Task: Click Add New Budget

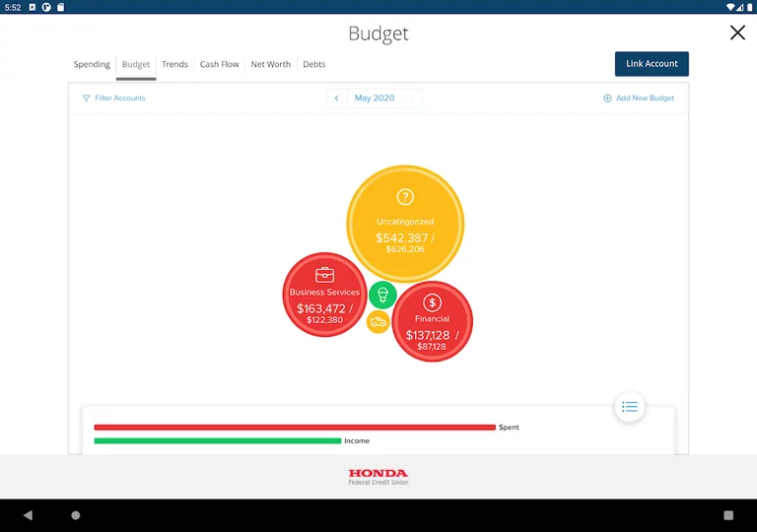Action: tap(639, 99)
